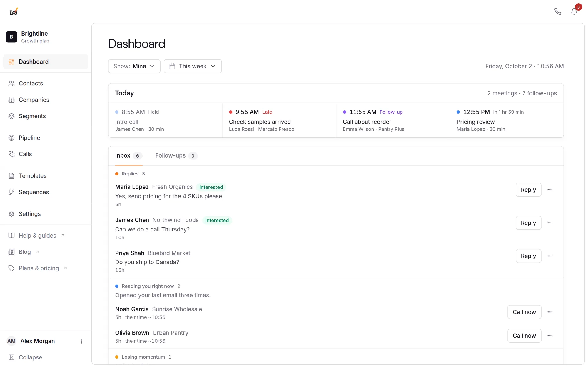588x368 pixels.
Task: Open the 8:55 AM Intro call card
Action: click(x=166, y=120)
